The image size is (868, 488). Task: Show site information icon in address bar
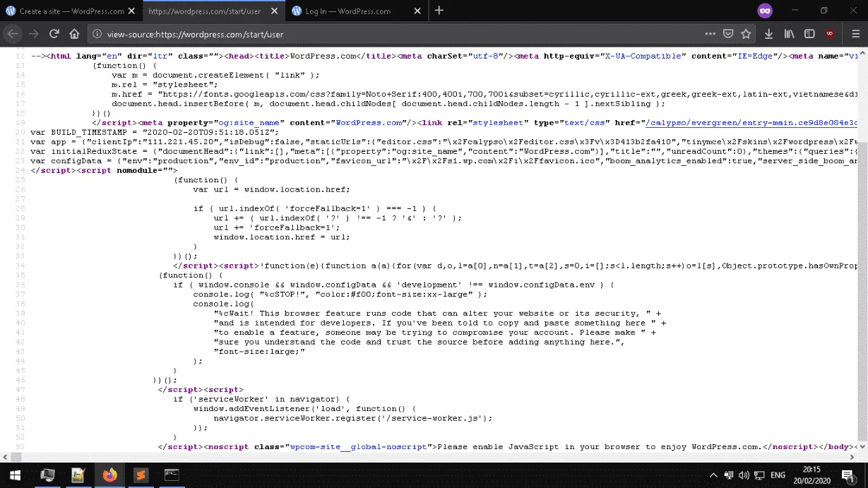point(97,33)
